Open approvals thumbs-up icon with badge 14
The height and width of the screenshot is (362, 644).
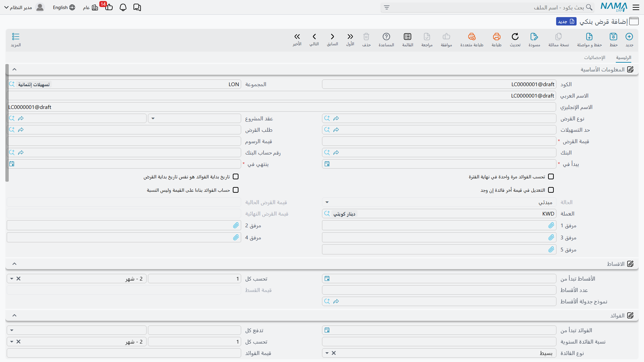109,7
